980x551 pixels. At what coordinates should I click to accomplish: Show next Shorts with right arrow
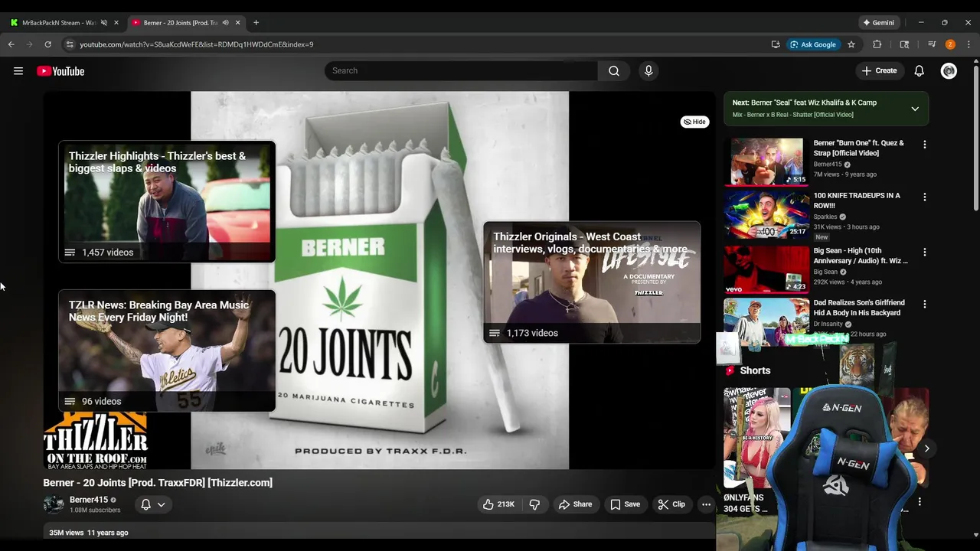pyautogui.click(x=926, y=448)
